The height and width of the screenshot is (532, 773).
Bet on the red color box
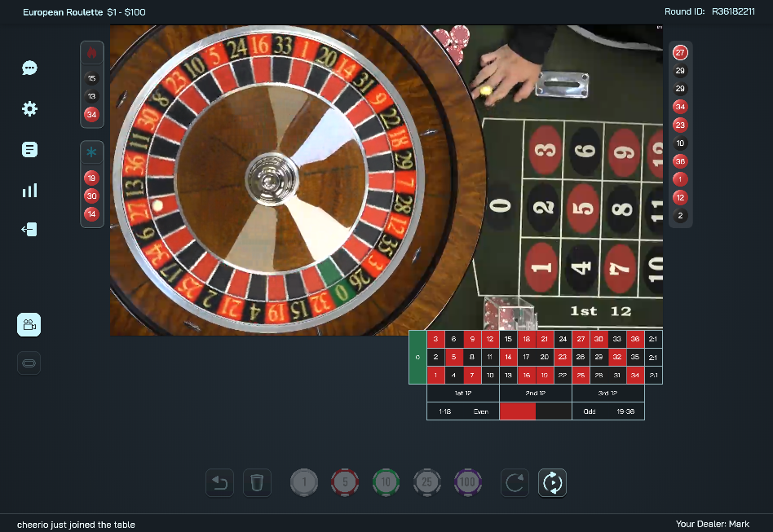(518, 411)
